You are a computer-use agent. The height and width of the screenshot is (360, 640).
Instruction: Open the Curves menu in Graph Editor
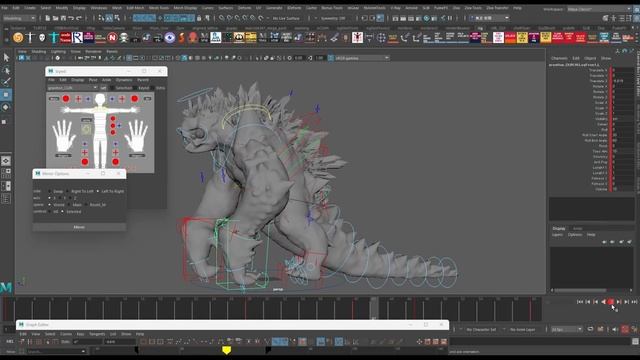[x=66, y=334]
